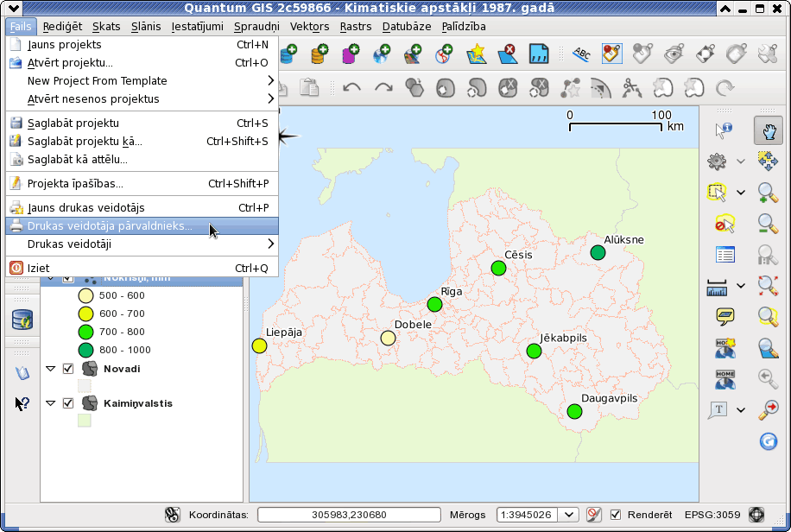
Task: Expand Atvērt nesenos projektus submenu
Action: (142, 99)
